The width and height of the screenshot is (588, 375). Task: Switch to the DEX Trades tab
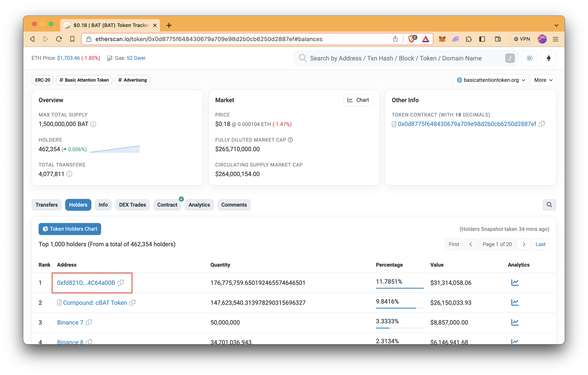coord(132,205)
